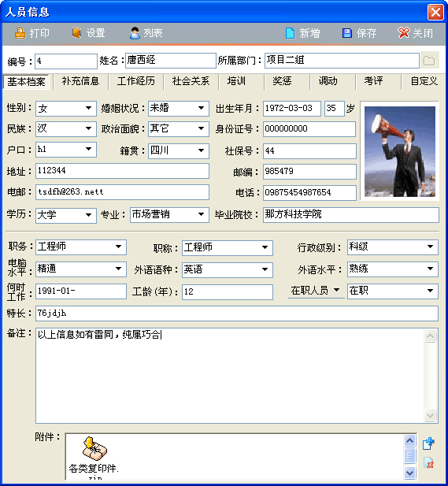The width and height of the screenshot is (448, 486).
Task: Open the 社会关系 tab
Action: pos(191,81)
